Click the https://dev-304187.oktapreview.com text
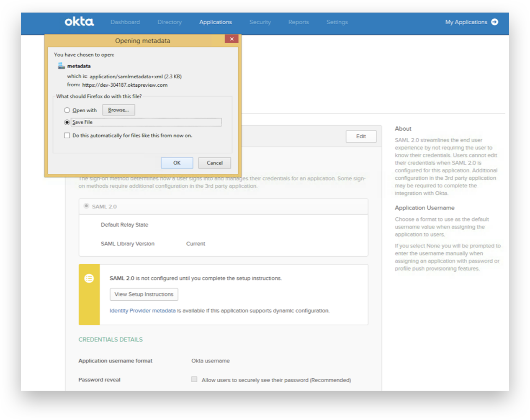This screenshot has width=530, height=420. 125,85
